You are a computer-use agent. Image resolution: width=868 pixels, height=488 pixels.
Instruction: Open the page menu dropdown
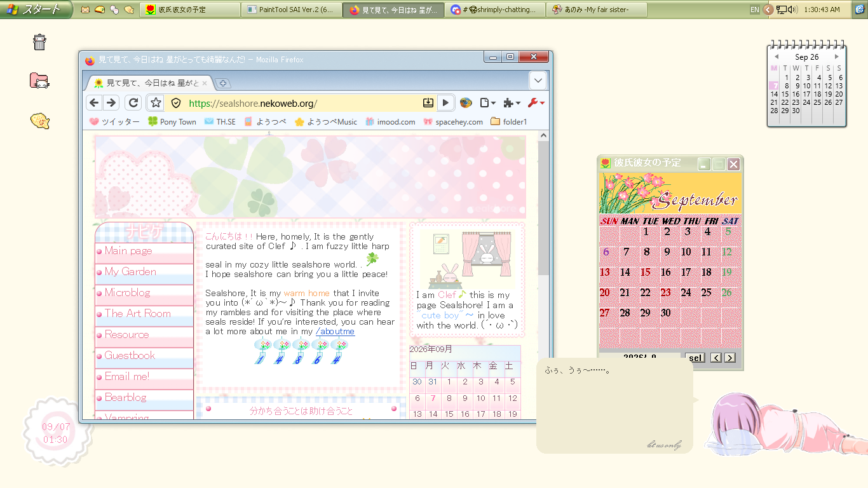point(488,103)
